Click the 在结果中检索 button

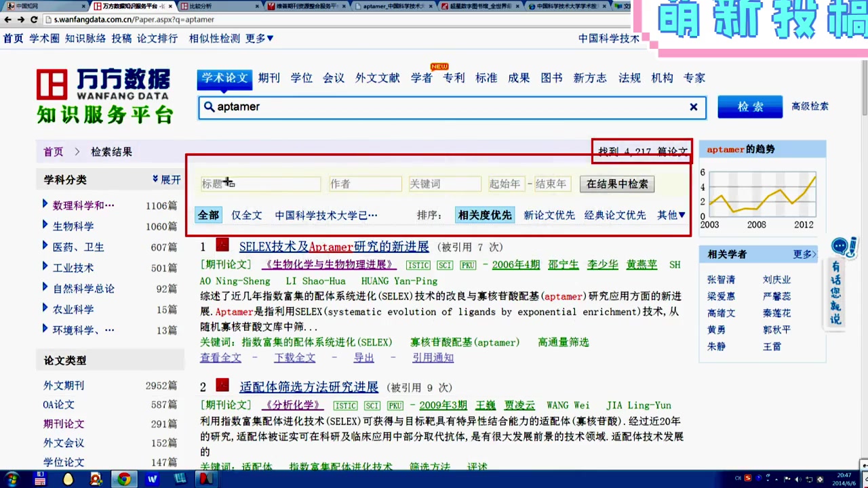[x=617, y=184]
